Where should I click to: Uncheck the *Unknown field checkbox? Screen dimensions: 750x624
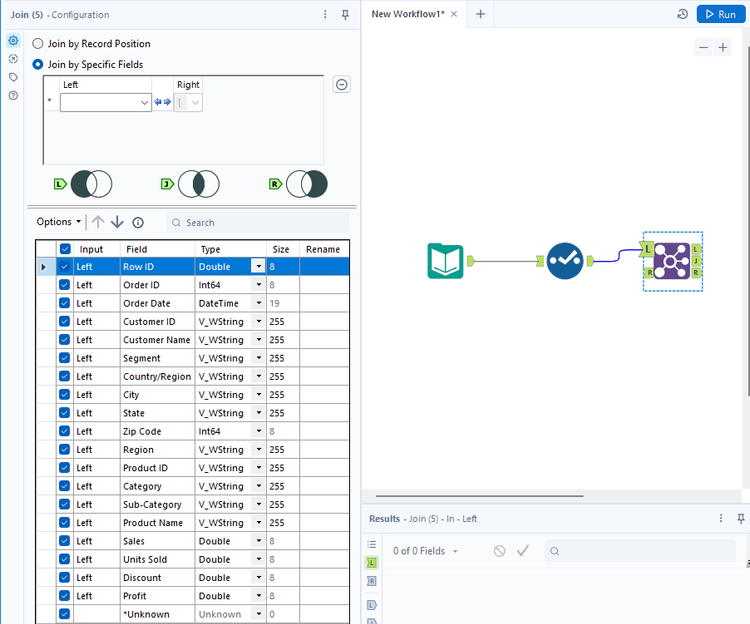pyautogui.click(x=65, y=614)
